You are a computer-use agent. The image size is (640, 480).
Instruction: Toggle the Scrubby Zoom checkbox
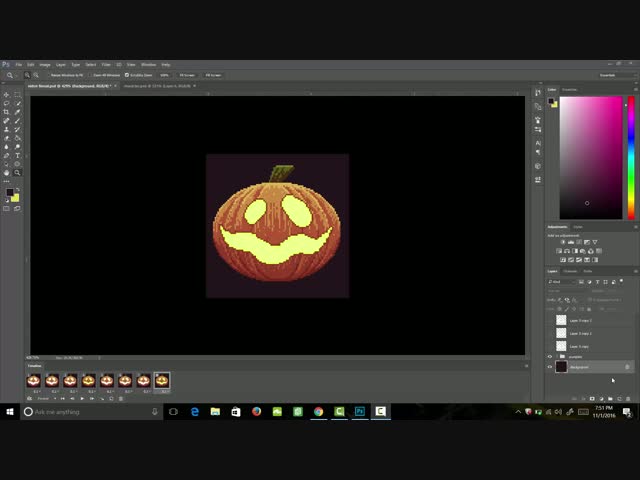click(x=127, y=75)
